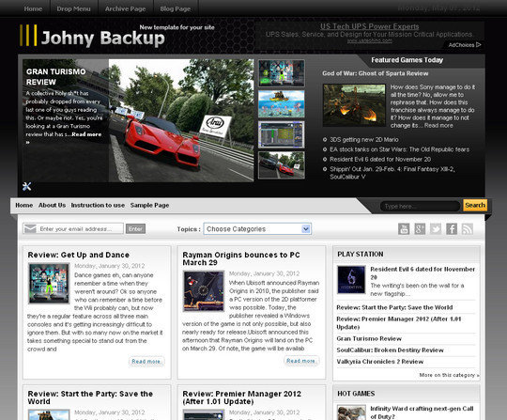Screen dimensions: 507x420
Task: Click Home in the grey menu bar
Action: 23,205
